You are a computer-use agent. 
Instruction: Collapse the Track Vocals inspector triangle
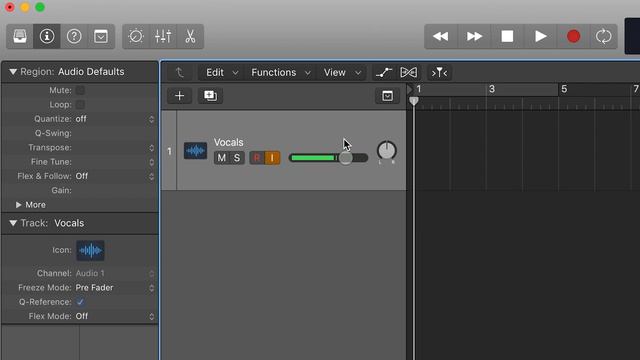click(x=13, y=223)
